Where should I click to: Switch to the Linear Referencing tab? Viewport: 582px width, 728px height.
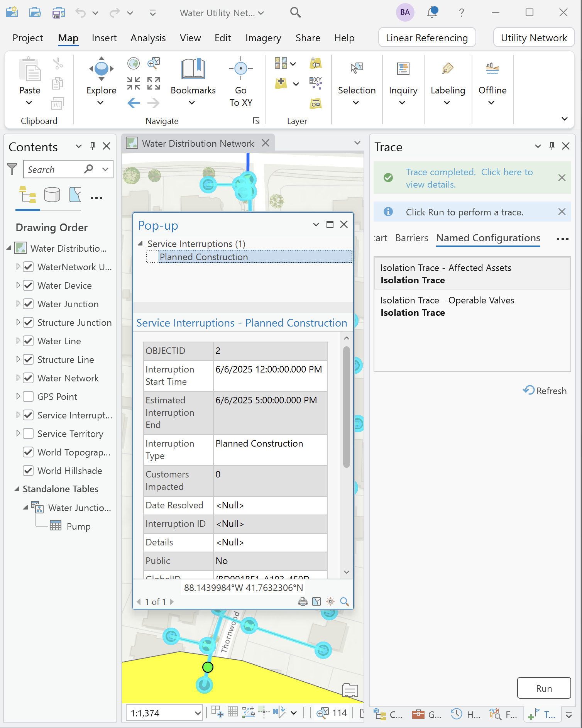[427, 37]
